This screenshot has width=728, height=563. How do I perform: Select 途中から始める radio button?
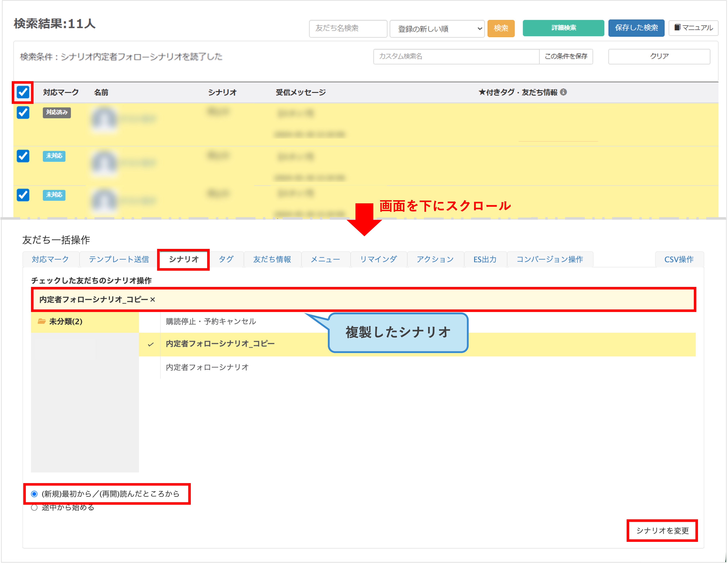tap(34, 508)
